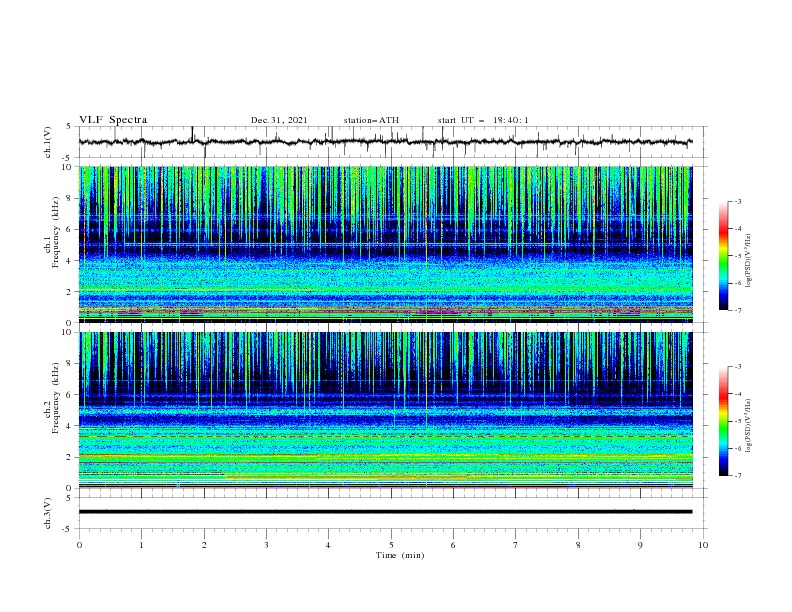Click the "Time (min)" axis title
Image resolution: width=792 pixels, height=612 pixels.
click(x=400, y=555)
